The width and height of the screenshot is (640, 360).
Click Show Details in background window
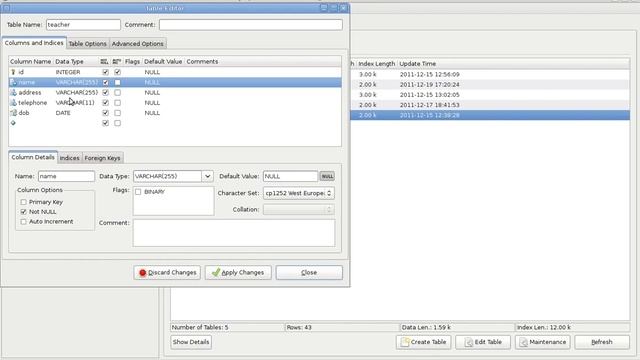tap(191, 342)
